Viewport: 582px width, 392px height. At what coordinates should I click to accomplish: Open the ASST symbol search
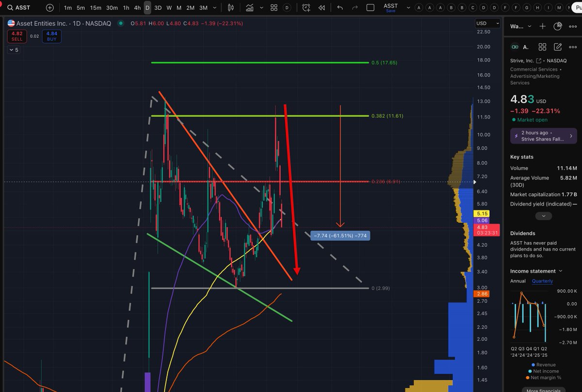(x=19, y=8)
